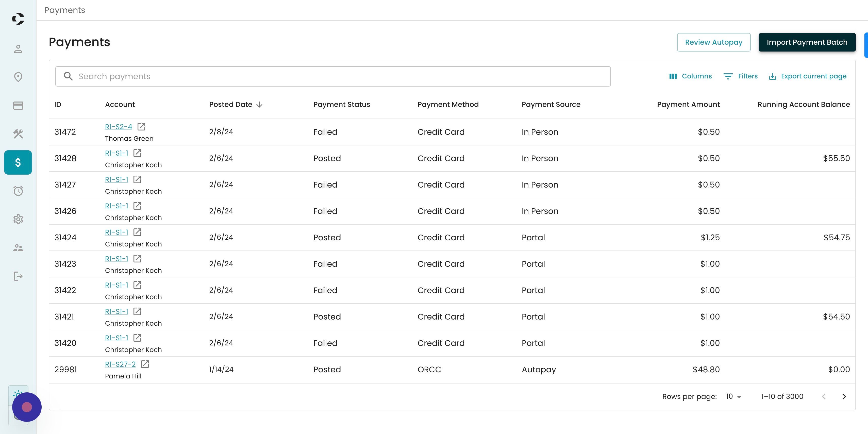Open the tools maintenance sidebar icon
Viewport: 868px width, 434px height.
coord(18,134)
